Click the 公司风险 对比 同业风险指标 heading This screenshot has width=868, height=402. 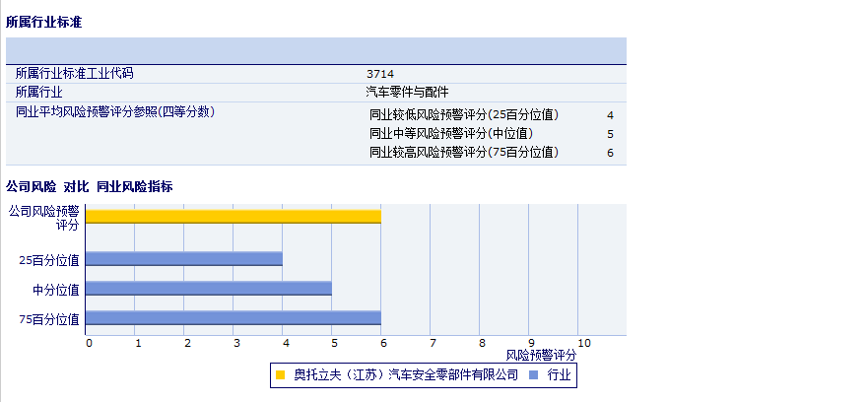[90, 186]
